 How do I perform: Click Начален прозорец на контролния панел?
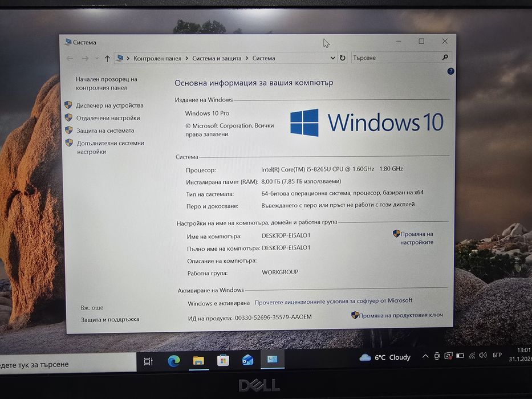coord(106,83)
